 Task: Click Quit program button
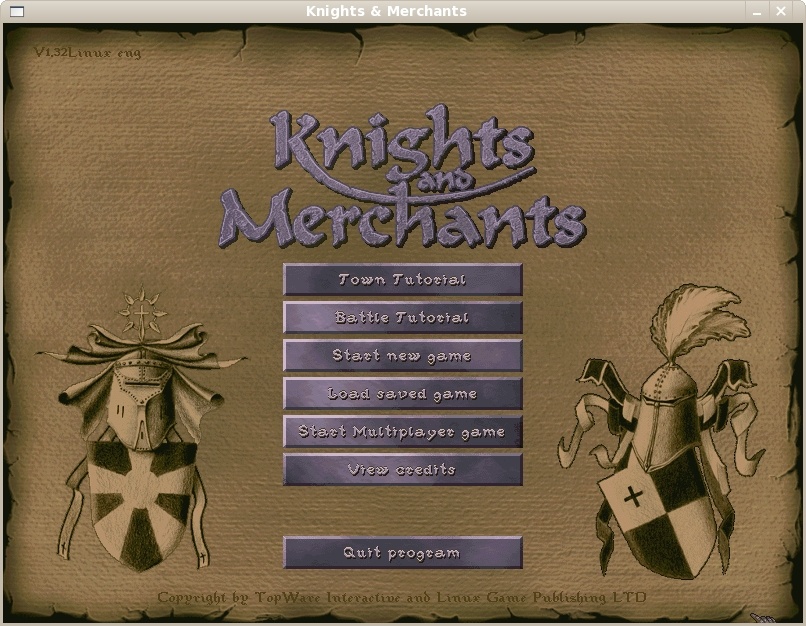pos(402,553)
